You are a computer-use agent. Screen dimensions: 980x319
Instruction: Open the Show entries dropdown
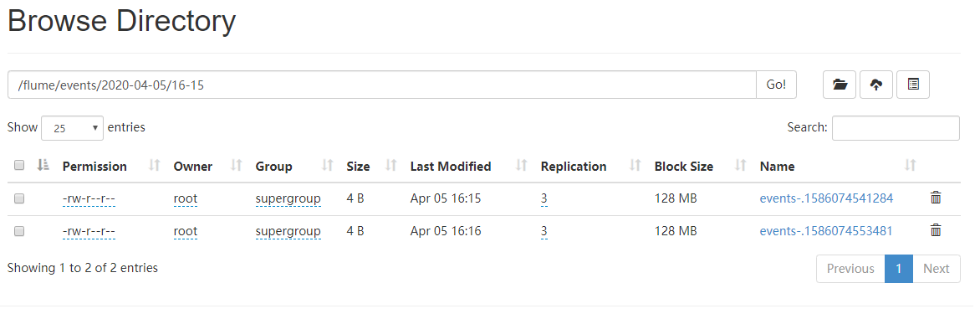click(73, 127)
